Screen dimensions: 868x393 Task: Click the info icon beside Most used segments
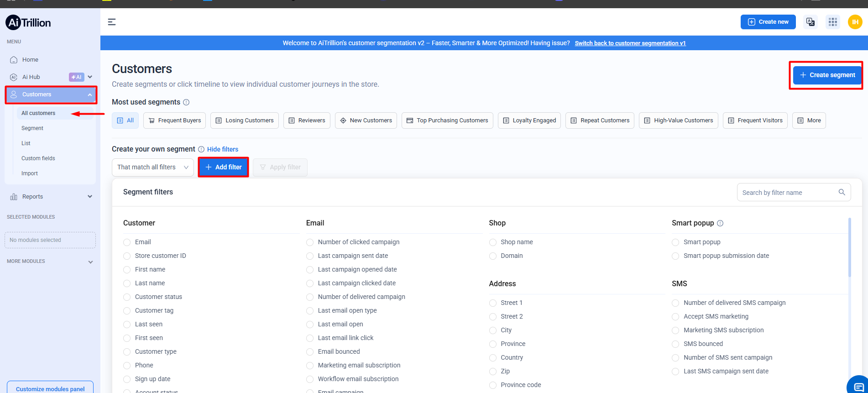tap(186, 102)
